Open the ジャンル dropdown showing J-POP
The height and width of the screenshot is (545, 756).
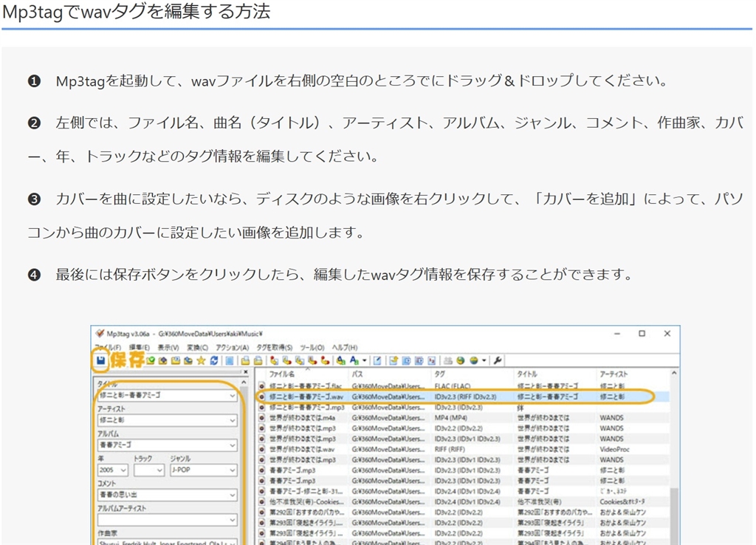point(232,470)
